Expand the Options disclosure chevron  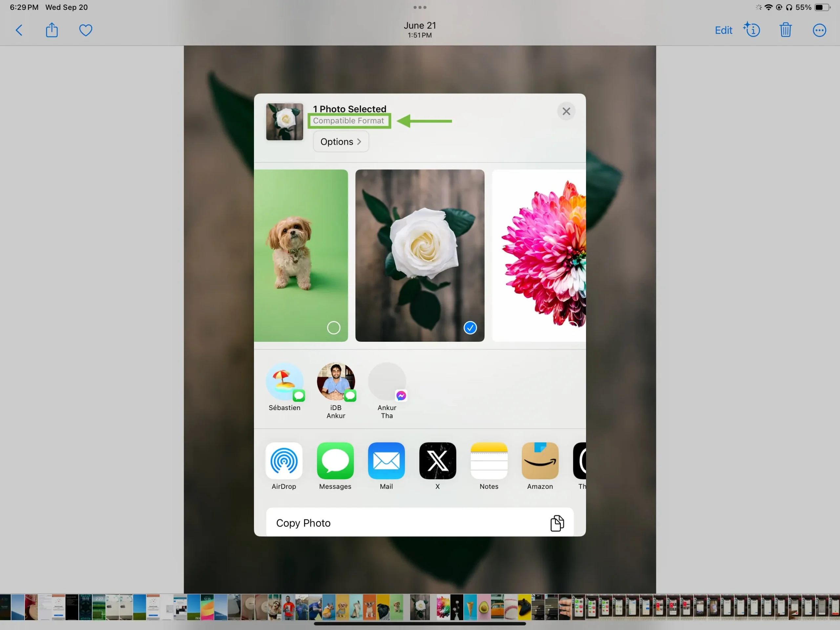[360, 141]
